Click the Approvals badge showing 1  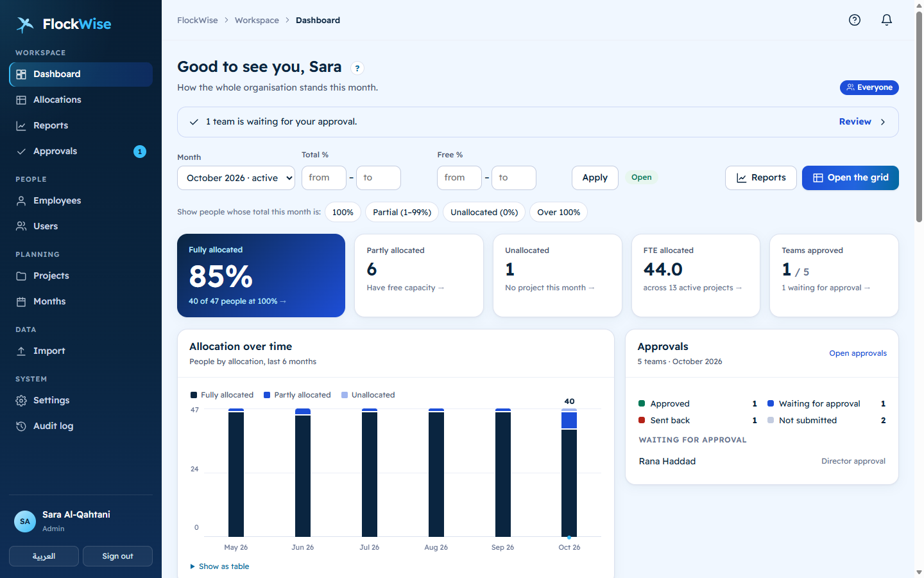click(x=140, y=152)
